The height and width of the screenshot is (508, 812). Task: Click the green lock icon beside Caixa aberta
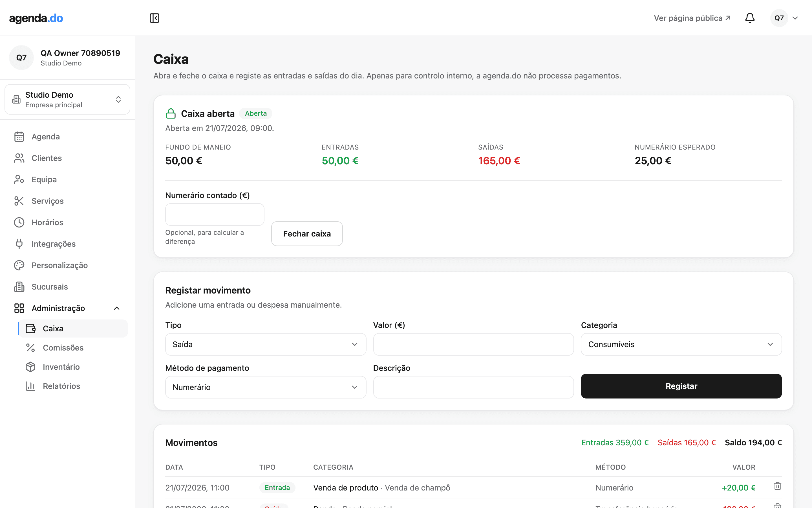coord(171,113)
